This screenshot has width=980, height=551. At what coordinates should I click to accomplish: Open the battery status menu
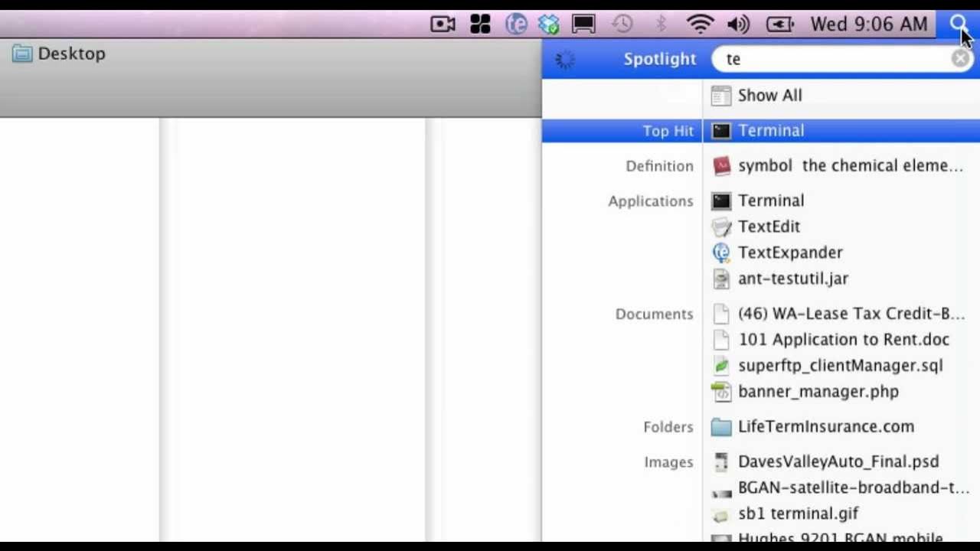779,24
